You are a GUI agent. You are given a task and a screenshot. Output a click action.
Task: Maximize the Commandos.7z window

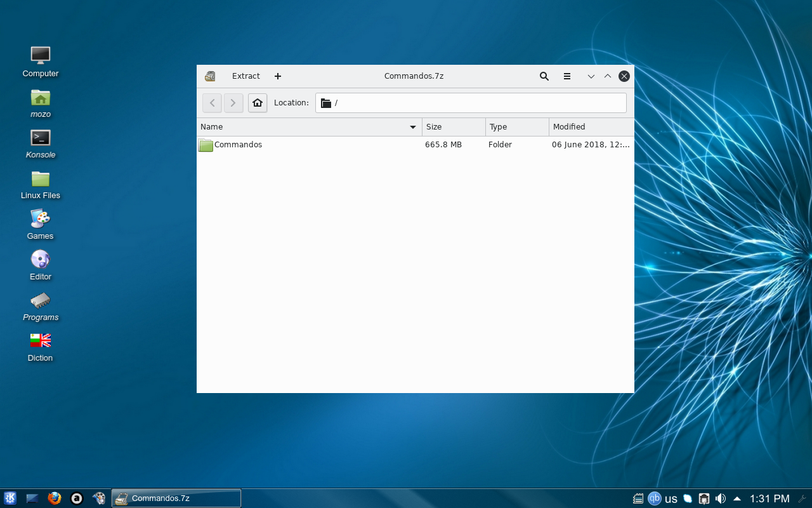click(608, 76)
